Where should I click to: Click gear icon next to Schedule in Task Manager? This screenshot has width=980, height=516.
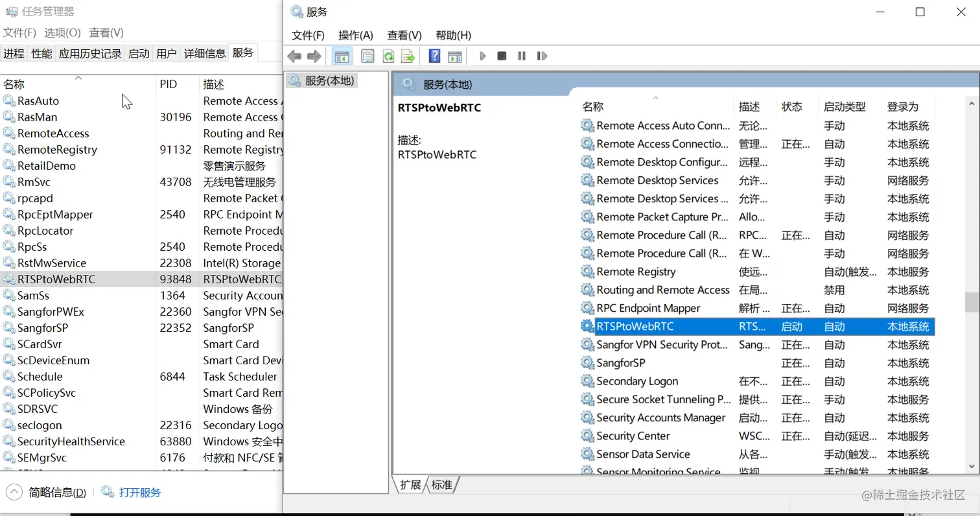click(8, 377)
